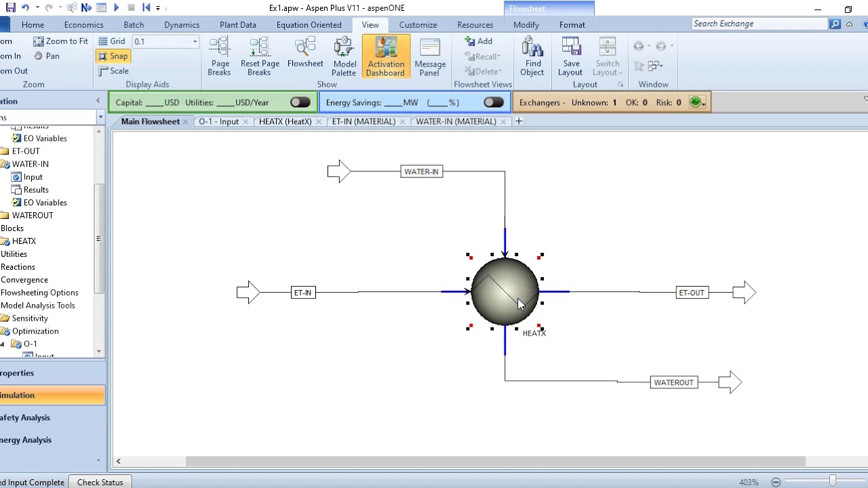Close the HEATX (HeatX) tab

pos(318,122)
